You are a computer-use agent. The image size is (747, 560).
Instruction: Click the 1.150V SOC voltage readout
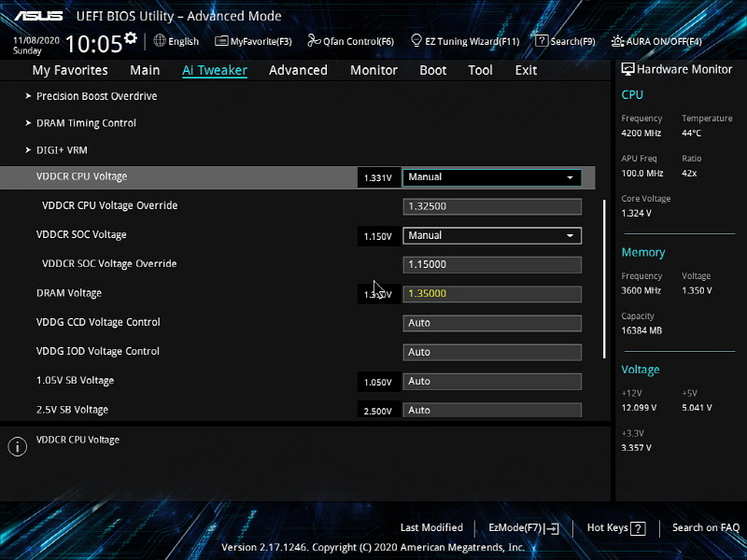click(378, 236)
